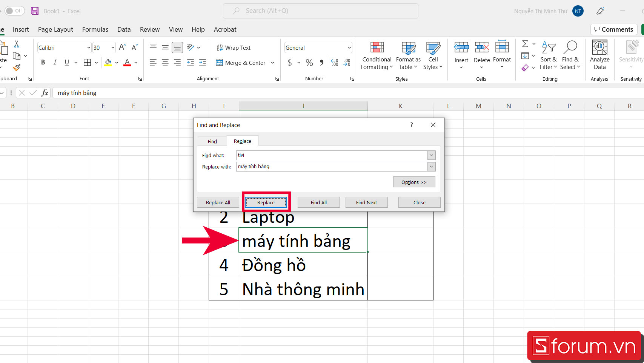Viewport: 644px width, 363px height.
Task: Open Conditional Formatting menu
Action: 377,55
